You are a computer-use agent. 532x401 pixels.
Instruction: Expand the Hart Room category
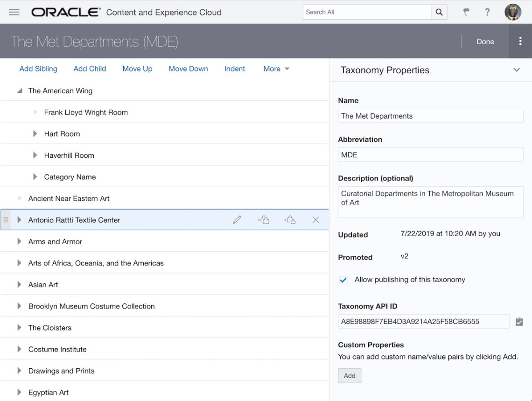coord(35,134)
